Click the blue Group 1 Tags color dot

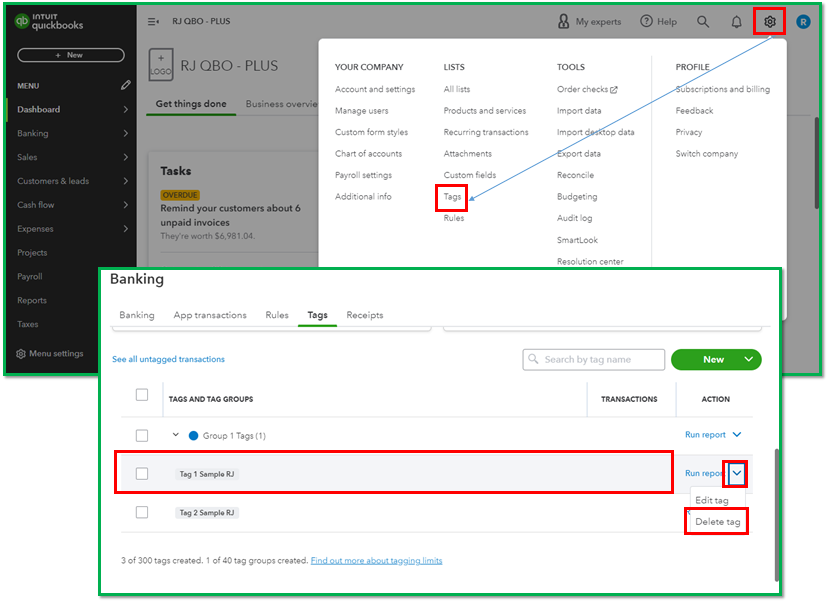click(193, 436)
